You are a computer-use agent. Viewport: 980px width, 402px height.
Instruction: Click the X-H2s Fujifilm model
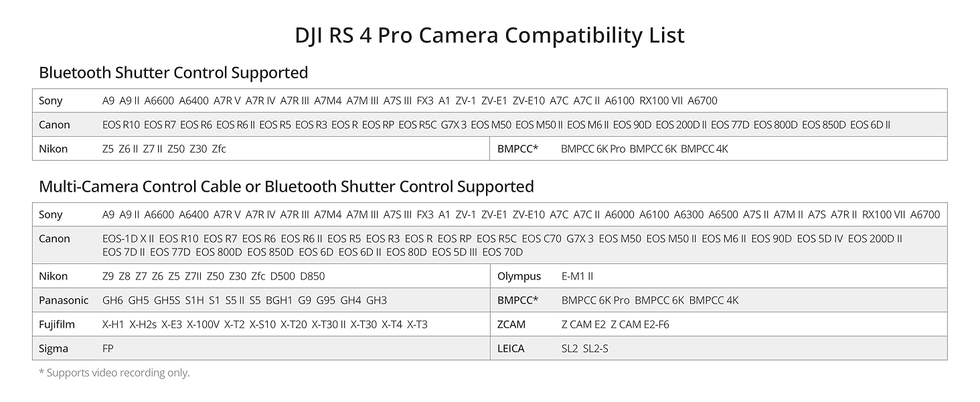point(143,324)
